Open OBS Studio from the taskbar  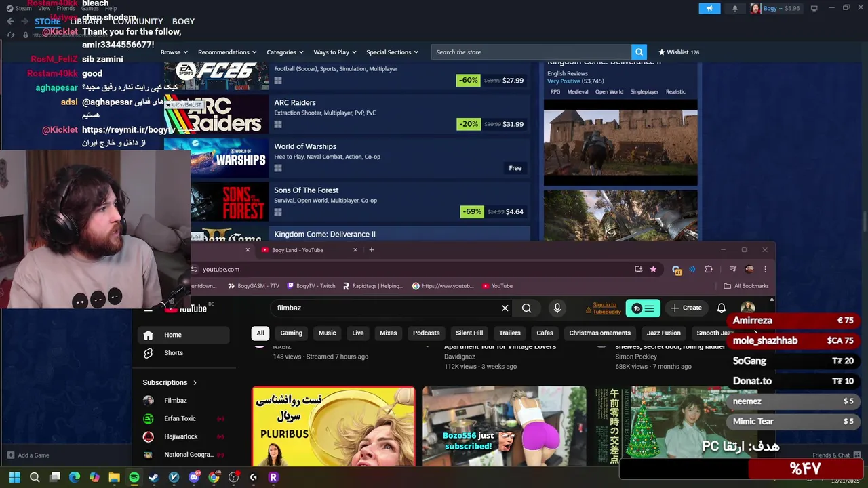click(x=234, y=477)
